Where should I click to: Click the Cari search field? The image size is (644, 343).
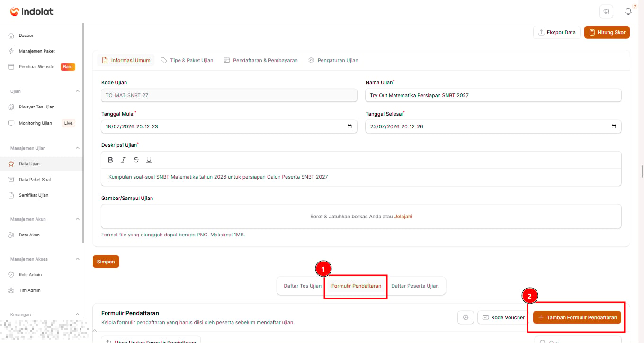(x=578, y=340)
